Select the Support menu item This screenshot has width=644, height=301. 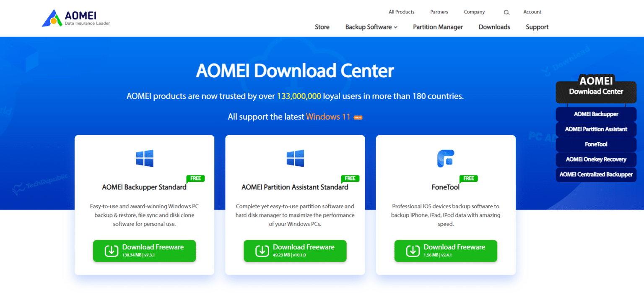(x=537, y=27)
